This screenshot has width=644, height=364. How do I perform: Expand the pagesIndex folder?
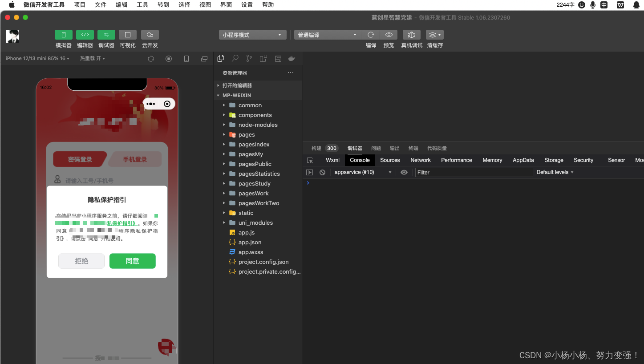[x=258, y=144]
